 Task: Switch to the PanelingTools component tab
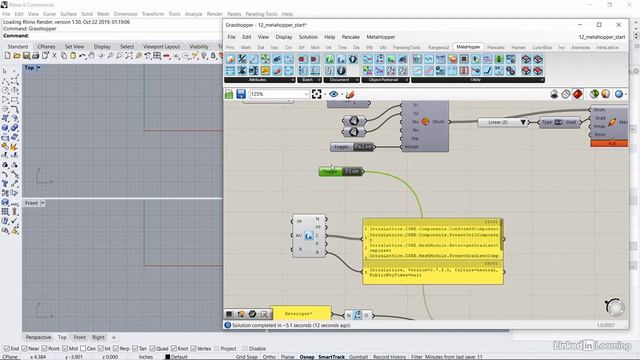pos(407,47)
